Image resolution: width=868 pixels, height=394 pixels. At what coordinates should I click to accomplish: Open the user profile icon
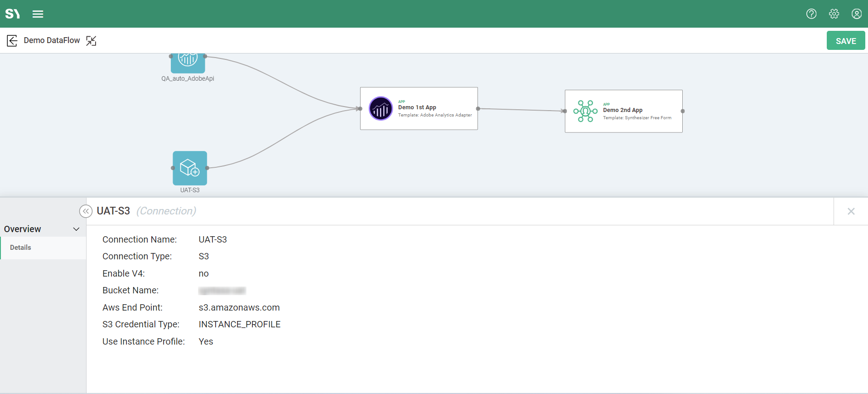856,14
